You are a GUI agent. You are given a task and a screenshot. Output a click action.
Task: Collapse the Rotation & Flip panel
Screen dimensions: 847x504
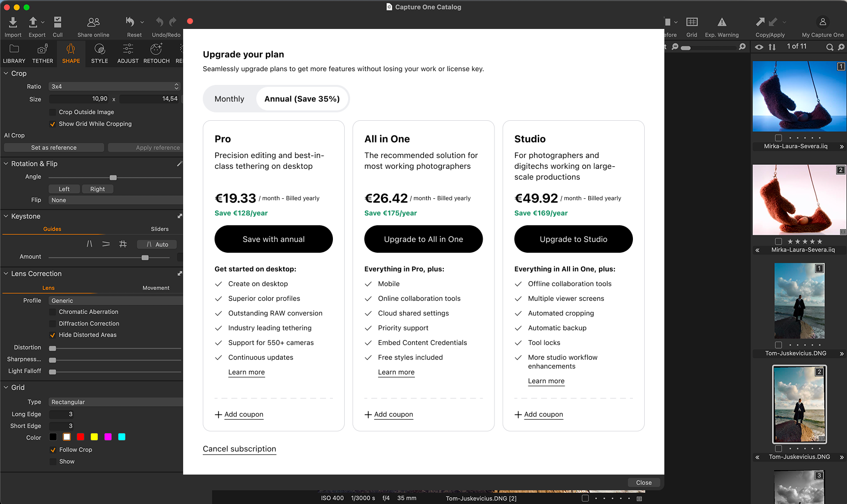click(x=6, y=163)
